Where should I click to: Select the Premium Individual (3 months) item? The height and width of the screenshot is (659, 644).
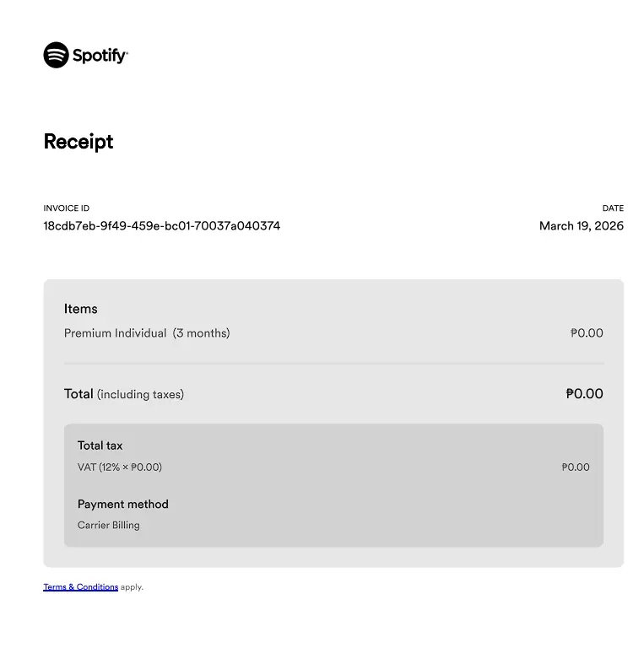click(x=147, y=332)
